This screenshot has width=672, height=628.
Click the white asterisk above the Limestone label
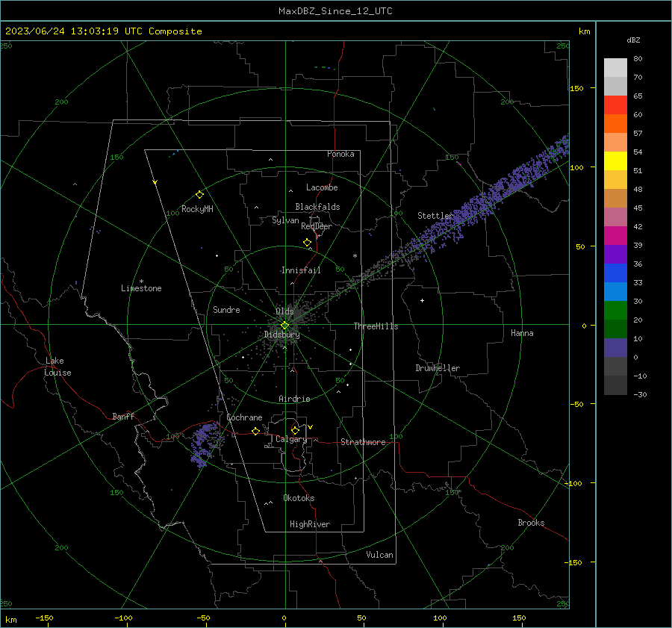[x=141, y=282]
